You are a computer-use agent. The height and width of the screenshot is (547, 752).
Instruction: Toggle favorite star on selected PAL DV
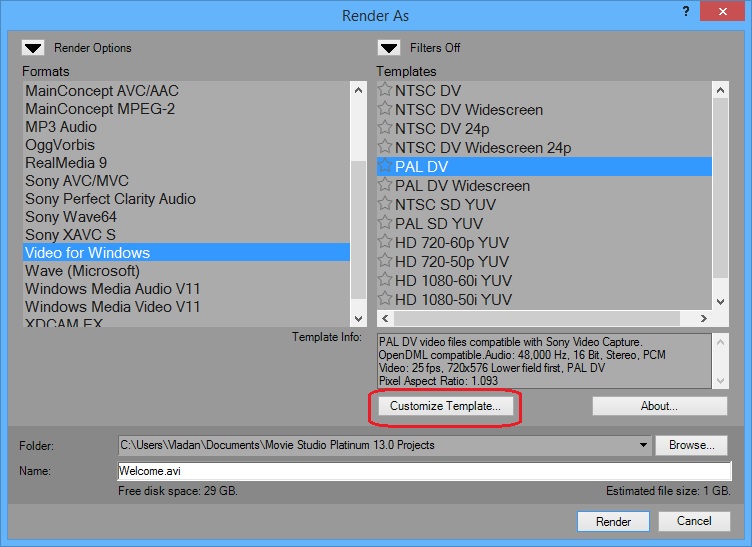[x=385, y=167]
